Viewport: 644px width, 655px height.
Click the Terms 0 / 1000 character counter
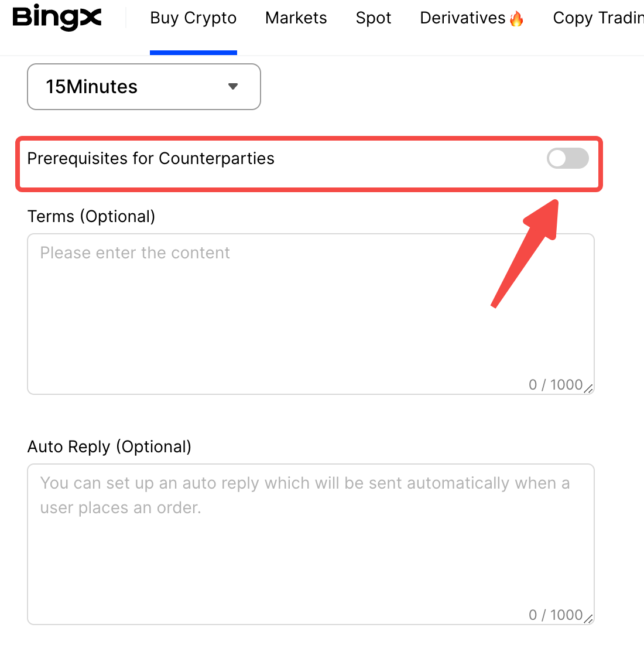click(555, 385)
